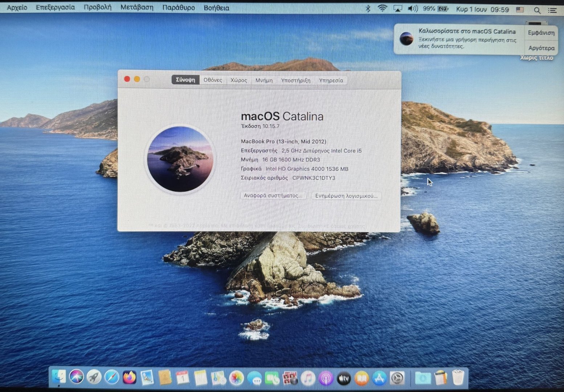
Task: Click the memory line 16 GB 1600 MHz DDR3
Action: click(x=281, y=160)
